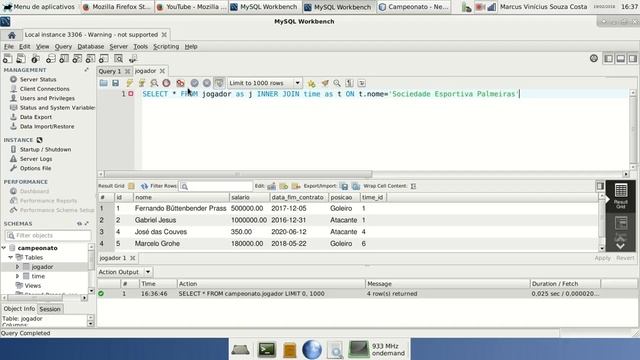The image size is (640, 360).
Task: Toggle the auto-commit mode button
Action: pyautogui.click(x=219, y=83)
